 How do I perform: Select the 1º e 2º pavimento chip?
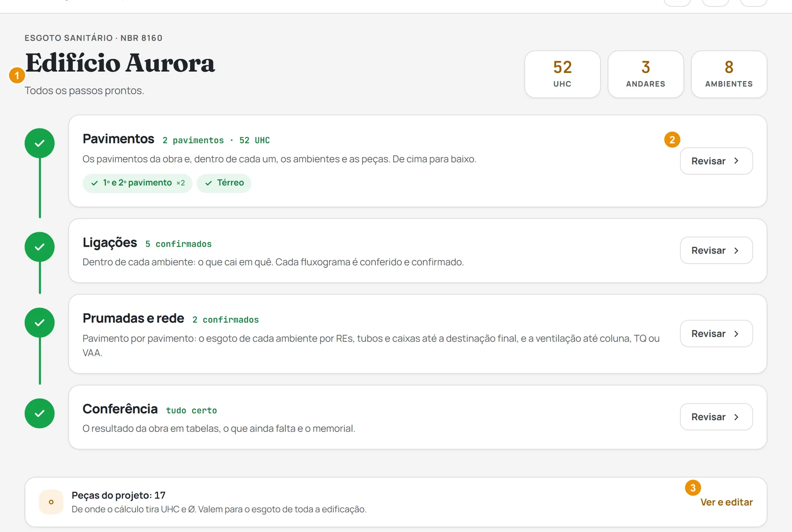137,183
